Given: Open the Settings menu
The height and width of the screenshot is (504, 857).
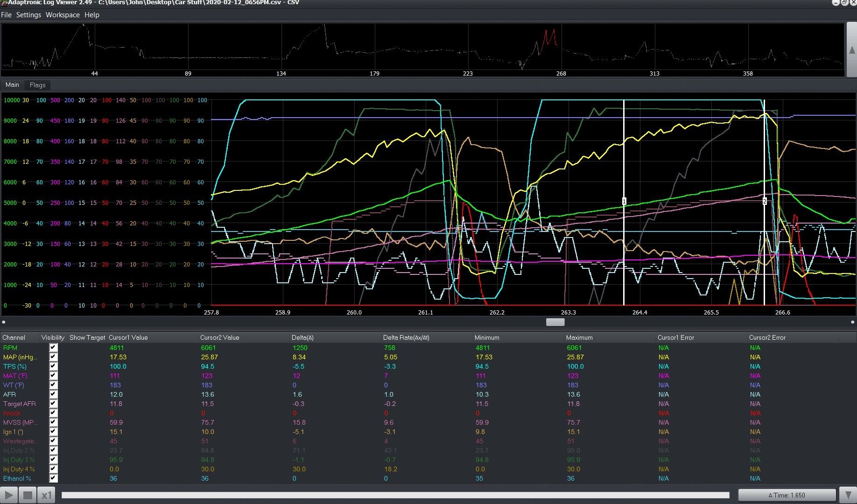Looking at the screenshot, I should (x=28, y=15).
